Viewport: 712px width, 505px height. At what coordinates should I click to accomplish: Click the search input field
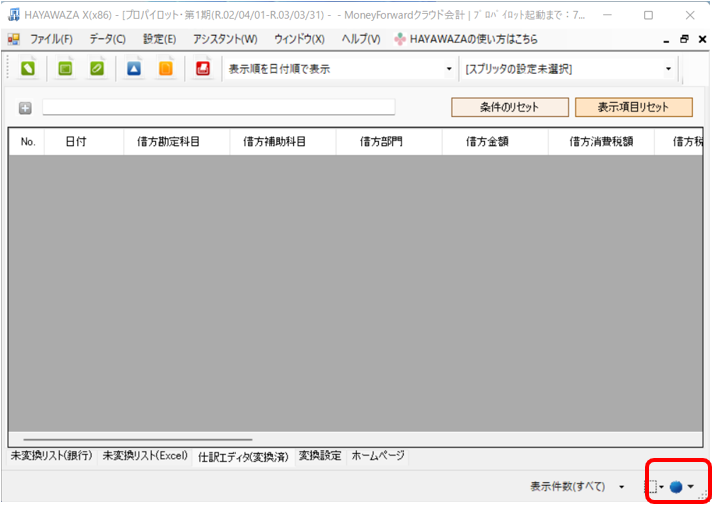219,107
